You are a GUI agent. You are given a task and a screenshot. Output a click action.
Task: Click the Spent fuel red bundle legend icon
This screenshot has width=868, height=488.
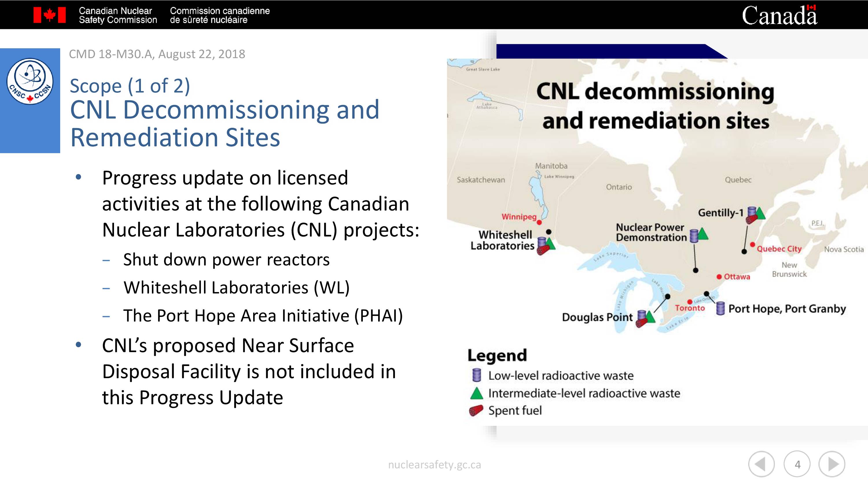pos(476,411)
